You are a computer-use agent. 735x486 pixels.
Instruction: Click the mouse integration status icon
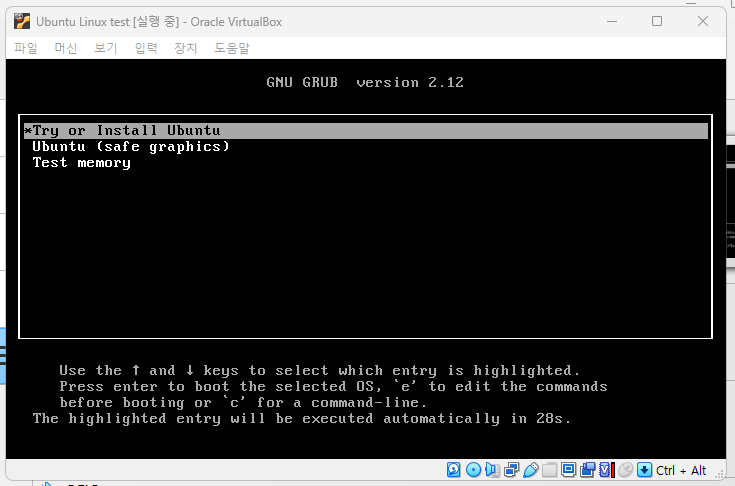[625, 470]
